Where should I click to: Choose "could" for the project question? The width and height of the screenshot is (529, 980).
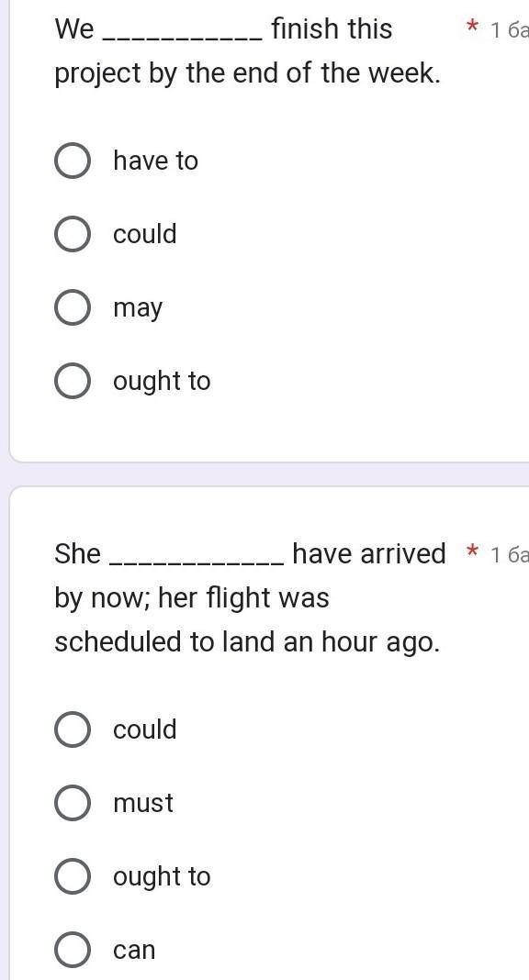coord(73,234)
